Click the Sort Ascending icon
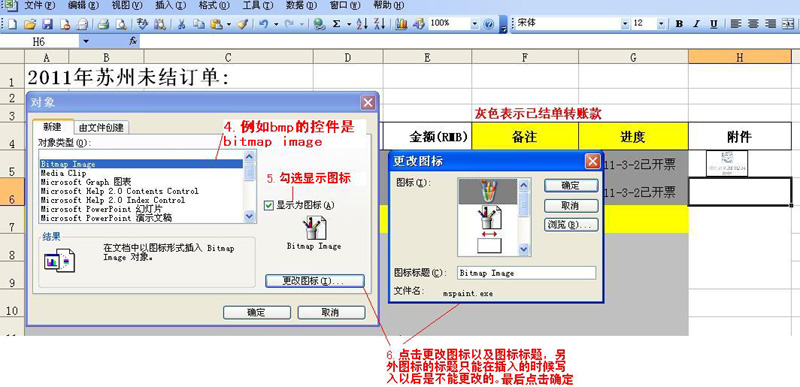This screenshot has width=800, height=387. point(362,24)
